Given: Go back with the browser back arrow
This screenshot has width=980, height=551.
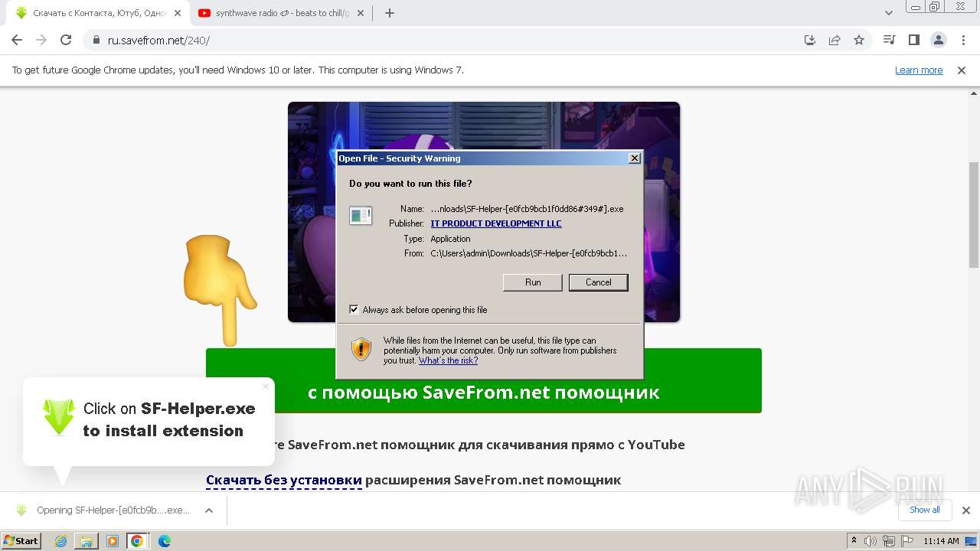Looking at the screenshot, I should click(x=17, y=40).
